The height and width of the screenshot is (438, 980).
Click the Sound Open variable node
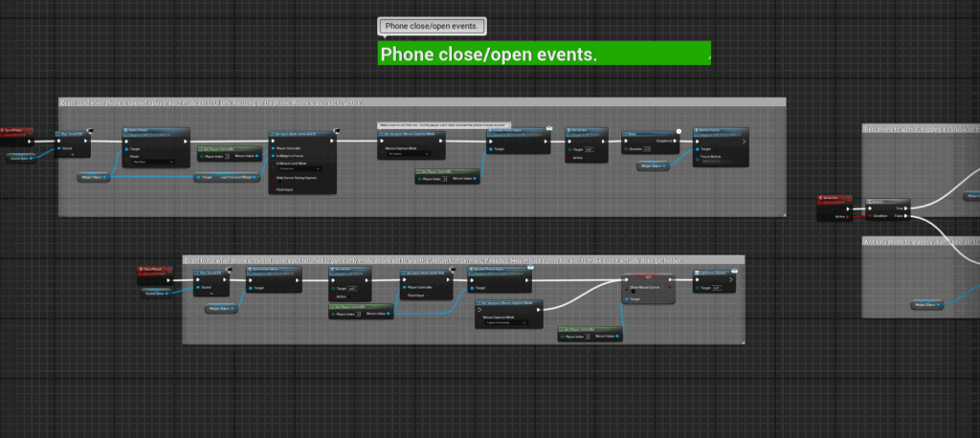tap(20, 157)
